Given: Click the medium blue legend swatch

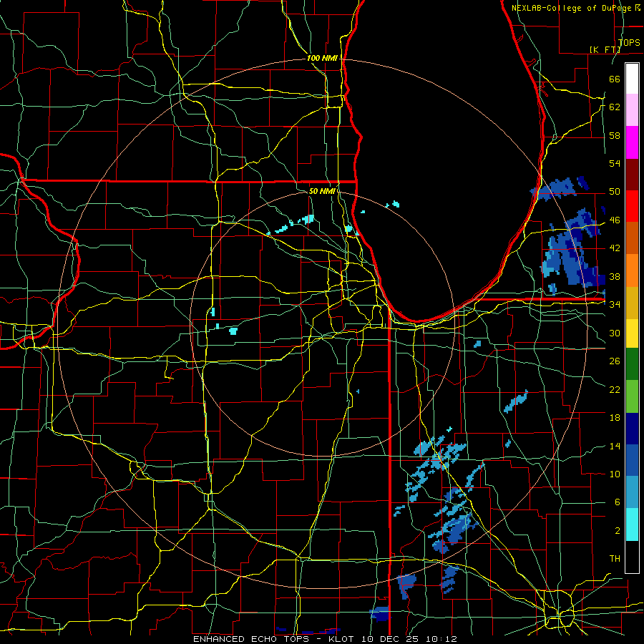Looking at the screenshot, I should [x=632, y=460].
